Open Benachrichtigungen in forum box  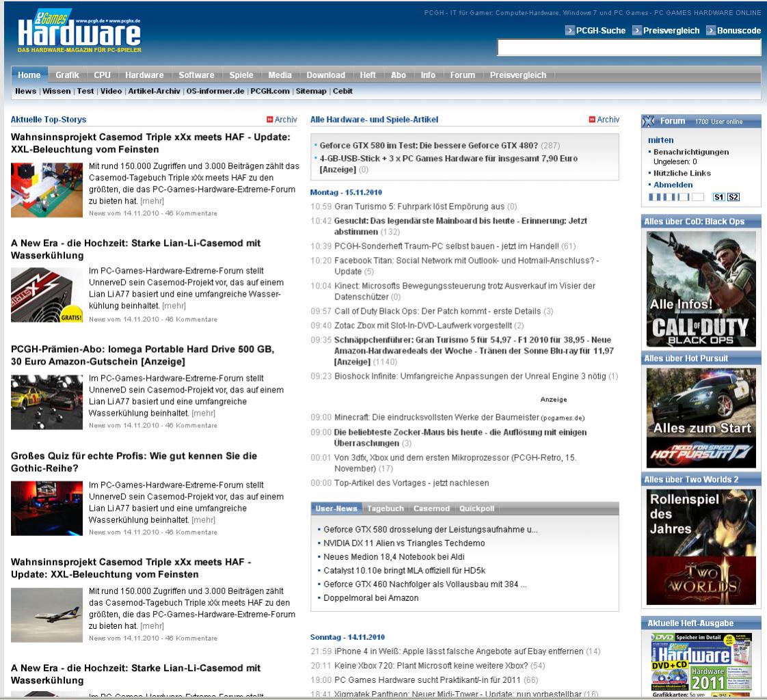click(690, 152)
